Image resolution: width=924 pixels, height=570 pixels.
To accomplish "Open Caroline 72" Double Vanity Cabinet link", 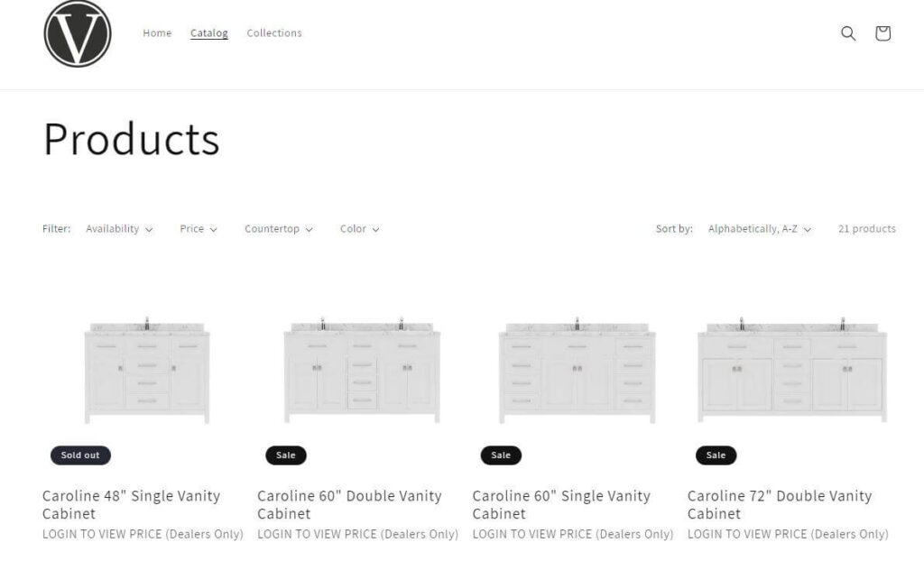I will click(779, 505).
